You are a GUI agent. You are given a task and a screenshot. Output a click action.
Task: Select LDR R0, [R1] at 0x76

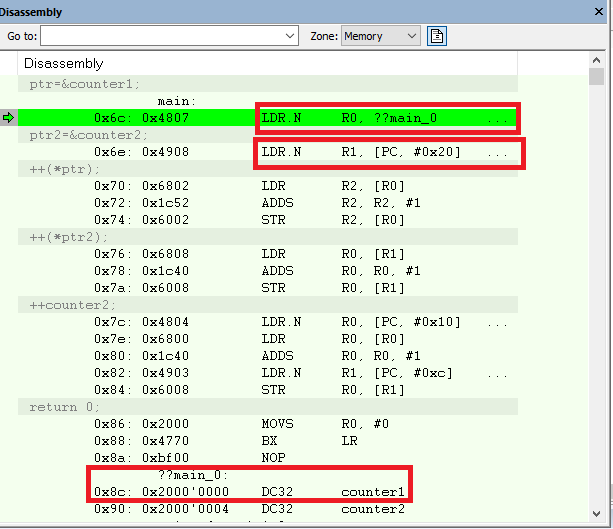(x=268, y=254)
